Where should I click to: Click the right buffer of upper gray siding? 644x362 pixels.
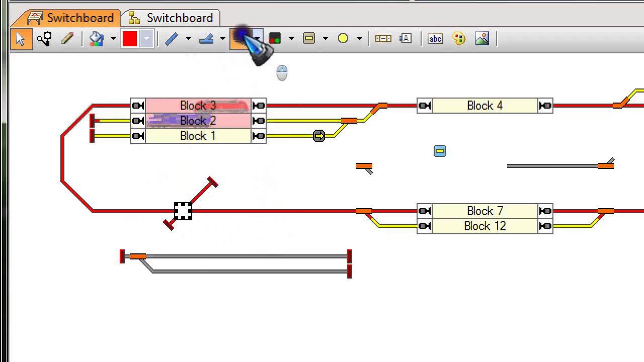point(350,256)
